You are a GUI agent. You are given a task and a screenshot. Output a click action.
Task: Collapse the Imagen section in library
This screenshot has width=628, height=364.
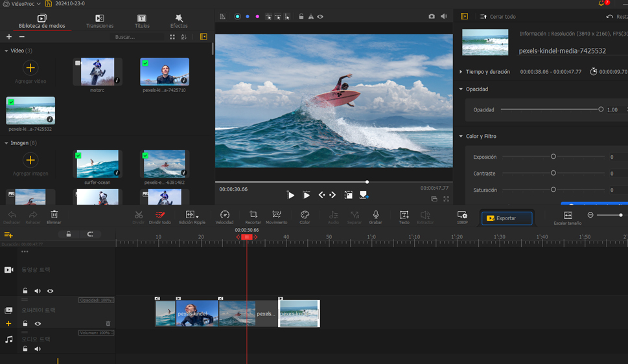[x=6, y=143]
